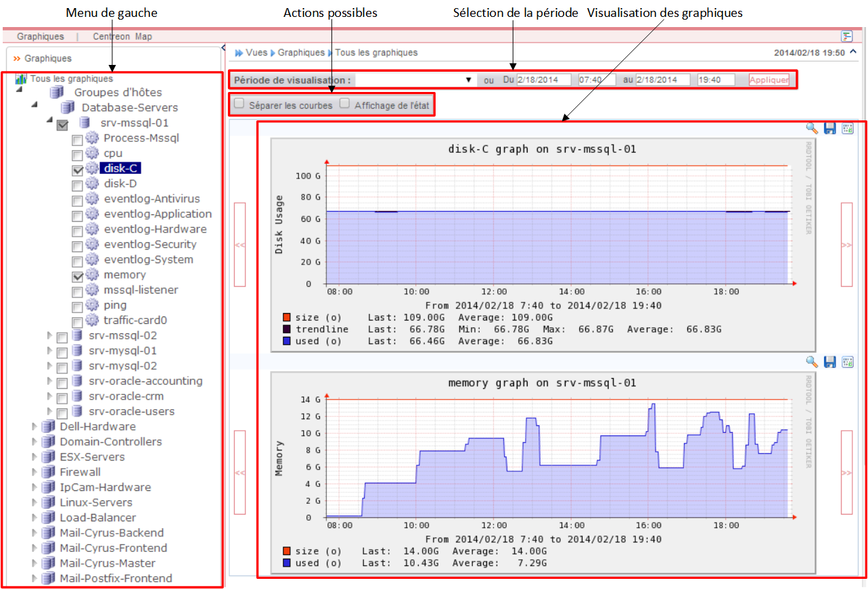Uncheck the memory service checkbox
This screenshot has height=589, width=868.
click(x=78, y=277)
